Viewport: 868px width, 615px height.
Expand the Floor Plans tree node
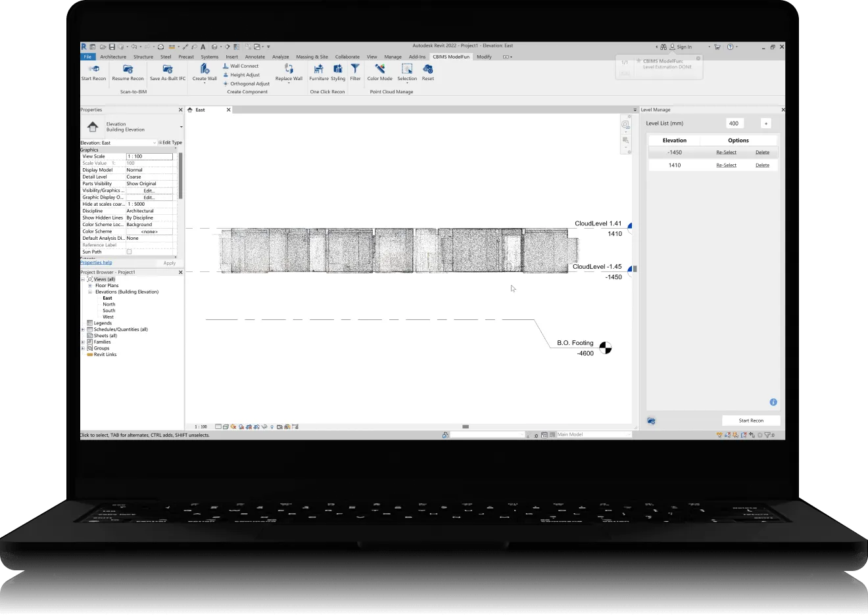click(x=90, y=286)
